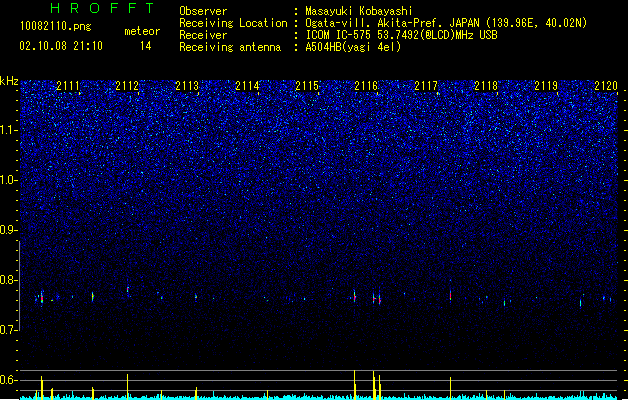Screen dimensions: 629x400
Task: Click the 2113 time marker
Action: [187, 86]
